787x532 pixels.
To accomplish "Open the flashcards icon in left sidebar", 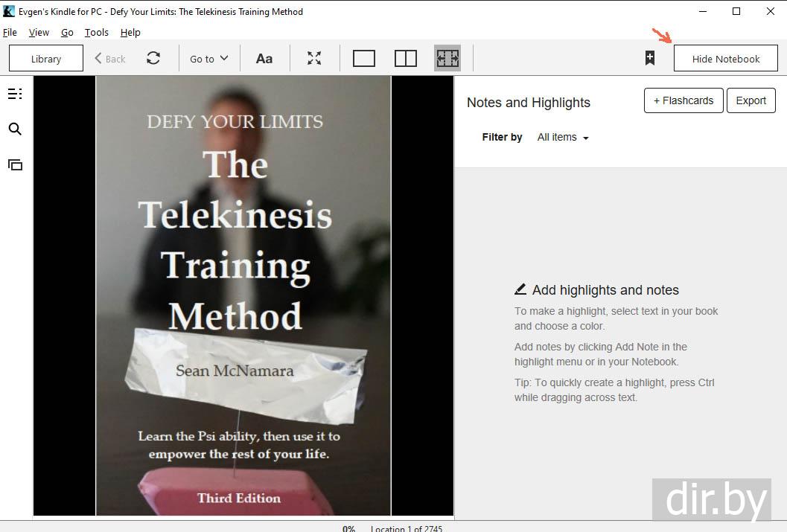I will 15,165.
